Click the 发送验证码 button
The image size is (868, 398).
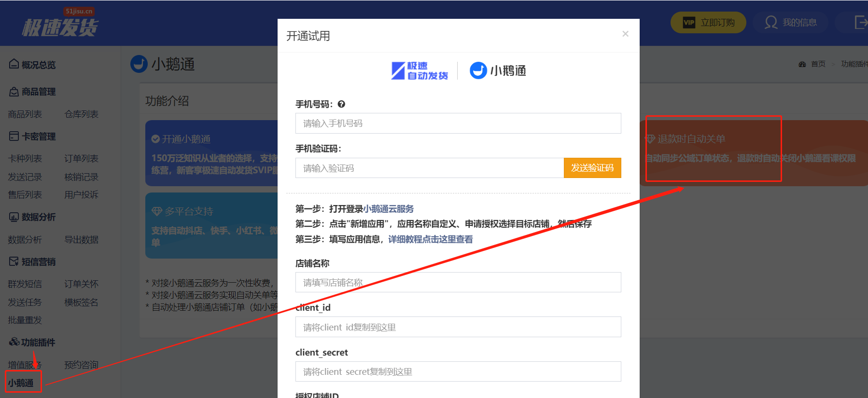[x=592, y=168]
